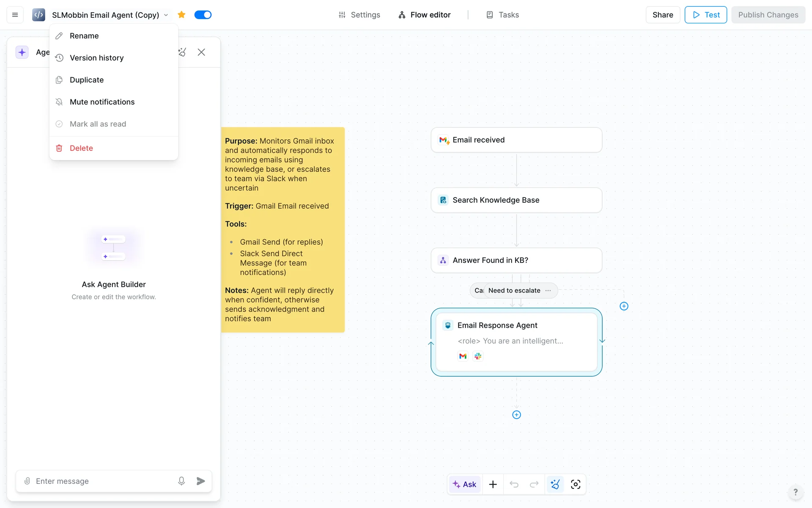Select Mute notifications option
Viewport: 812px width, 508px height.
tap(102, 102)
